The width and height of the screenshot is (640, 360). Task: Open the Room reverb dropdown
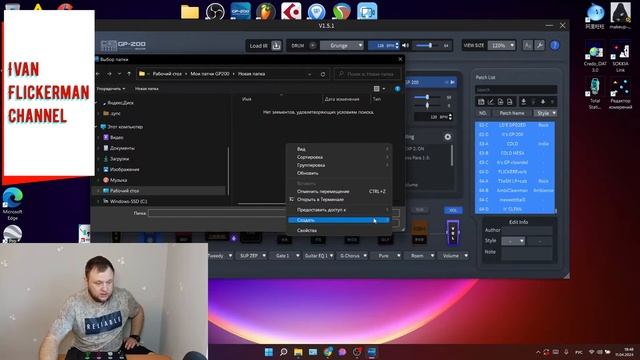(x=420, y=256)
